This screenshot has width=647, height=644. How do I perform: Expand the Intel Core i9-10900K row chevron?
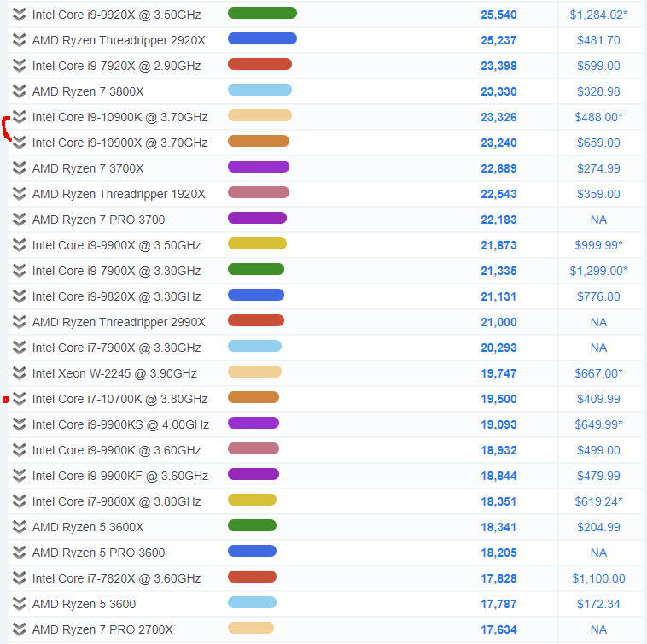[19, 117]
